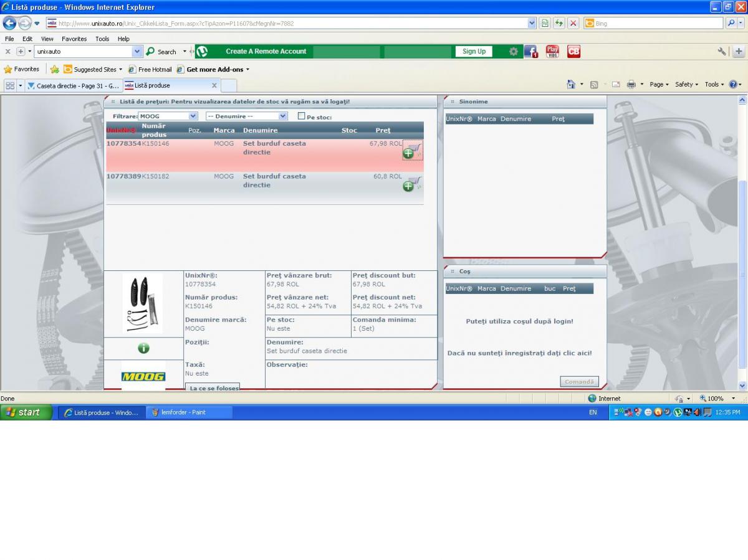Click the Sign Up button
This screenshot has height=560, width=748.
coord(474,52)
